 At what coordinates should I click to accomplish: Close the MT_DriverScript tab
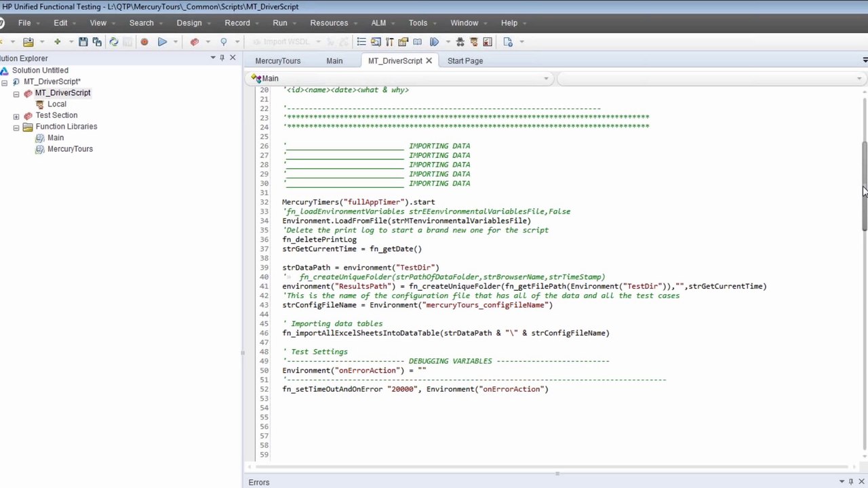429,61
